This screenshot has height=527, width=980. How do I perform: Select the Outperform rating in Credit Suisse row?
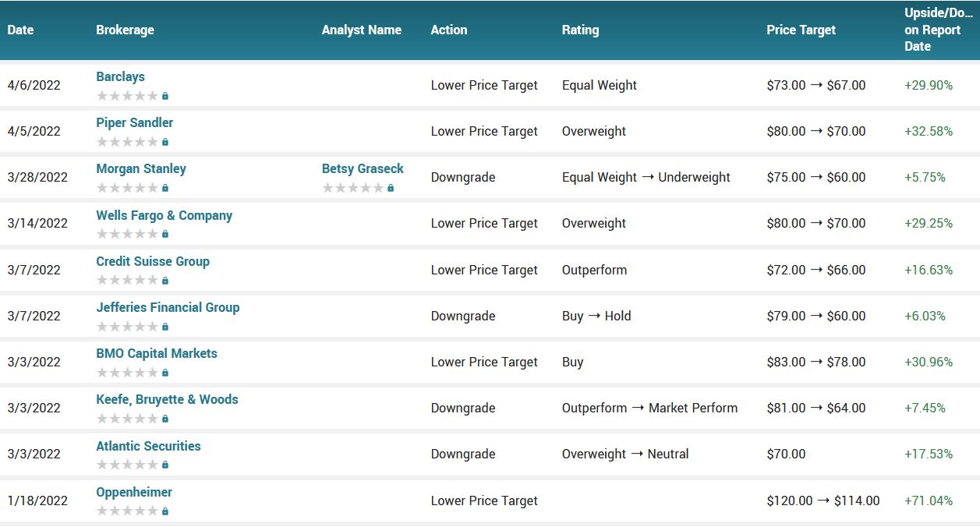(x=594, y=270)
